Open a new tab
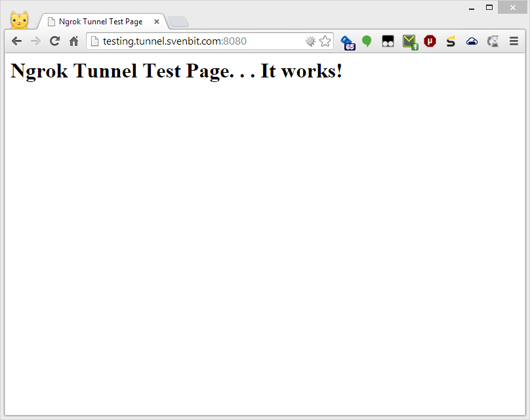 [x=178, y=22]
